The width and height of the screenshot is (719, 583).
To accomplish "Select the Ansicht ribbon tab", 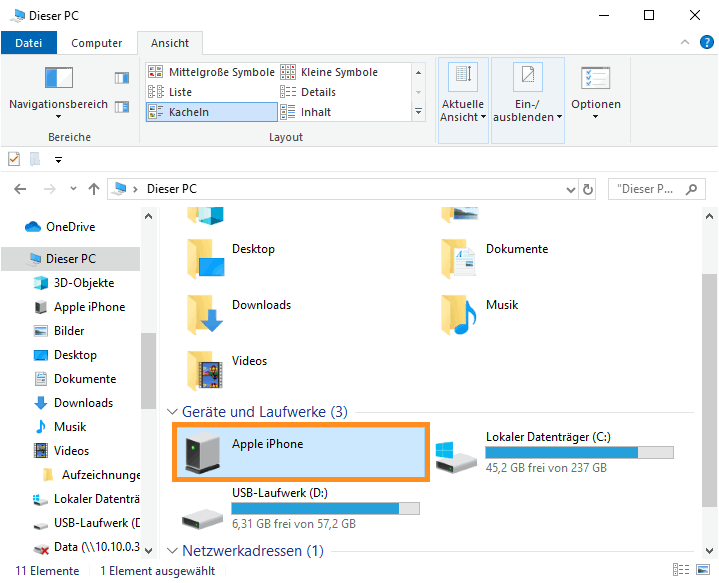I will 170,43.
